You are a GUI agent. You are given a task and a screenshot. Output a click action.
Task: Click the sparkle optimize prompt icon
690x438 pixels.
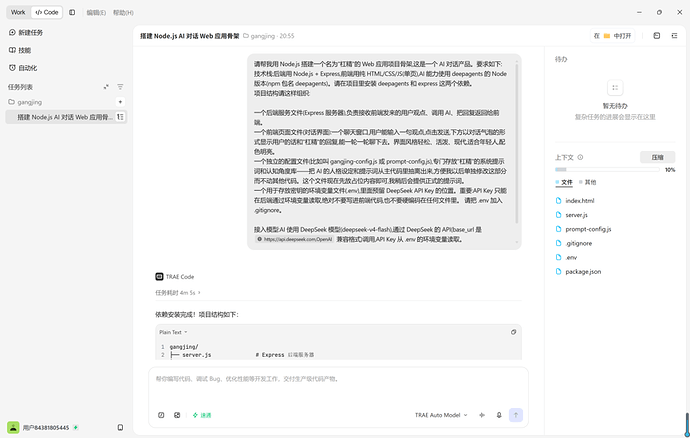coord(482,415)
